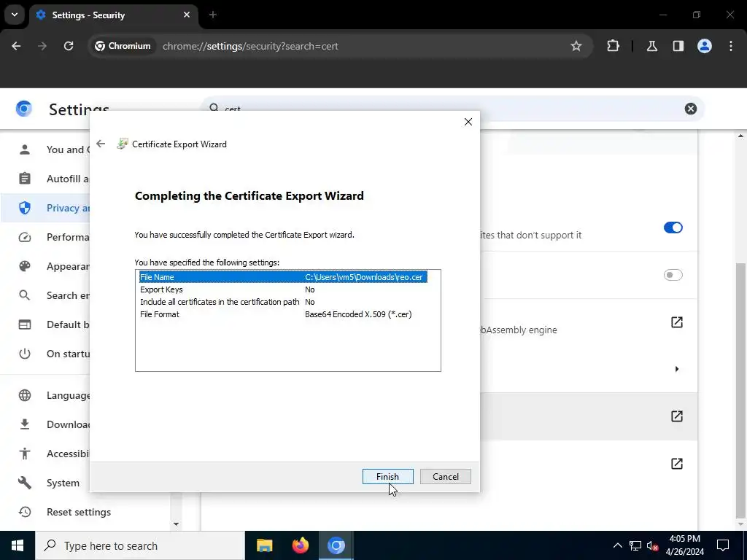The height and width of the screenshot is (560, 747).
Task: Open the bottom external link icon
Action: [676, 463]
